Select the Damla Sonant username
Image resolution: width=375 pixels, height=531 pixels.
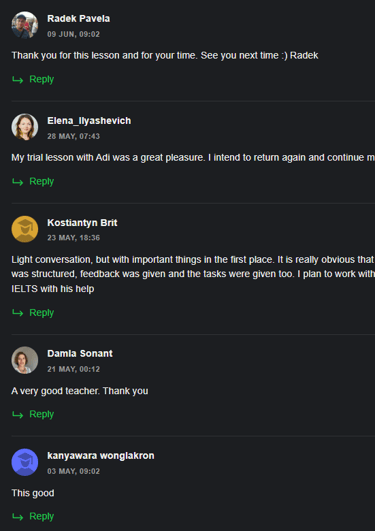pyautogui.click(x=80, y=354)
